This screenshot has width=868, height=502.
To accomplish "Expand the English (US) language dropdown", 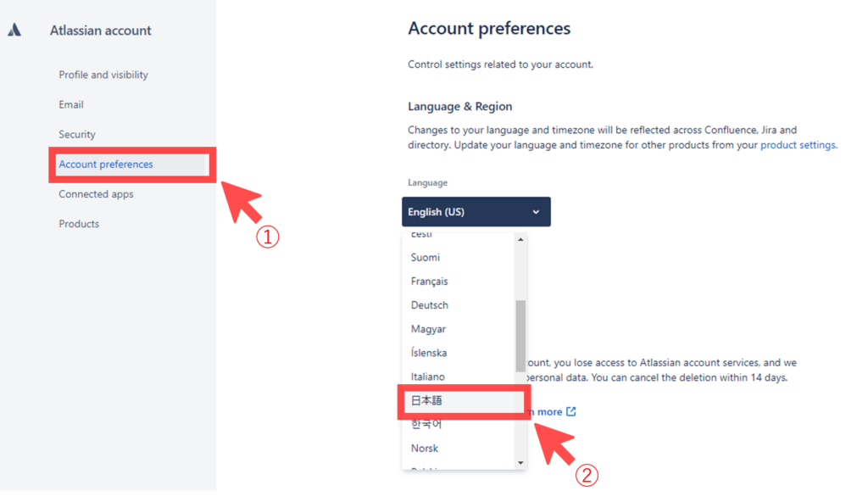I will pyautogui.click(x=476, y=212).
